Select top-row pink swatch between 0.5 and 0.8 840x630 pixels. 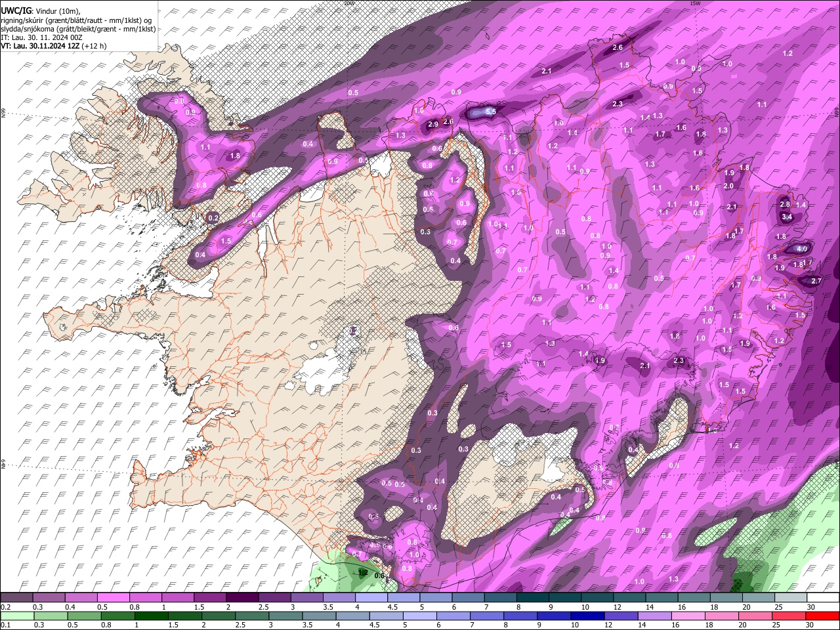[113, 598]
